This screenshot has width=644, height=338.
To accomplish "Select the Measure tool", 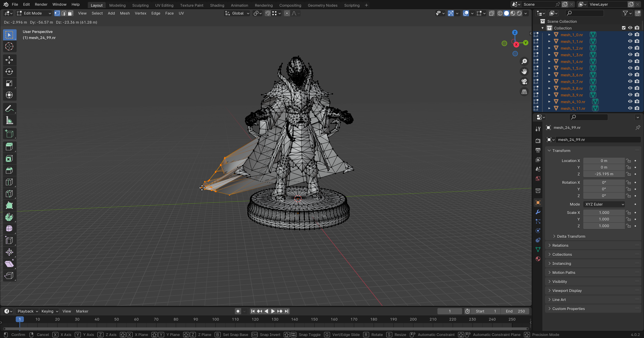I will [x=9, y=121].
